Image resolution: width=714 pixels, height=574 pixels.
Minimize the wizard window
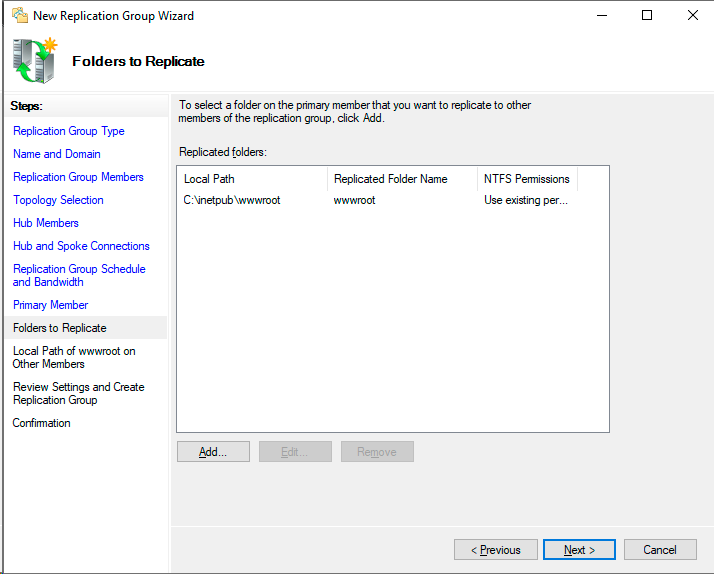click(x=601, y=15)
